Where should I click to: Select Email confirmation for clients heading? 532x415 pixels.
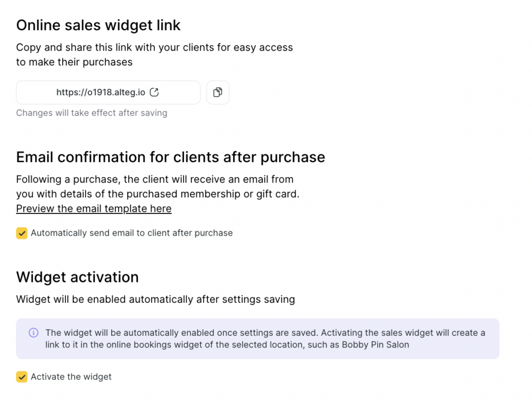[x=171, y=157]
